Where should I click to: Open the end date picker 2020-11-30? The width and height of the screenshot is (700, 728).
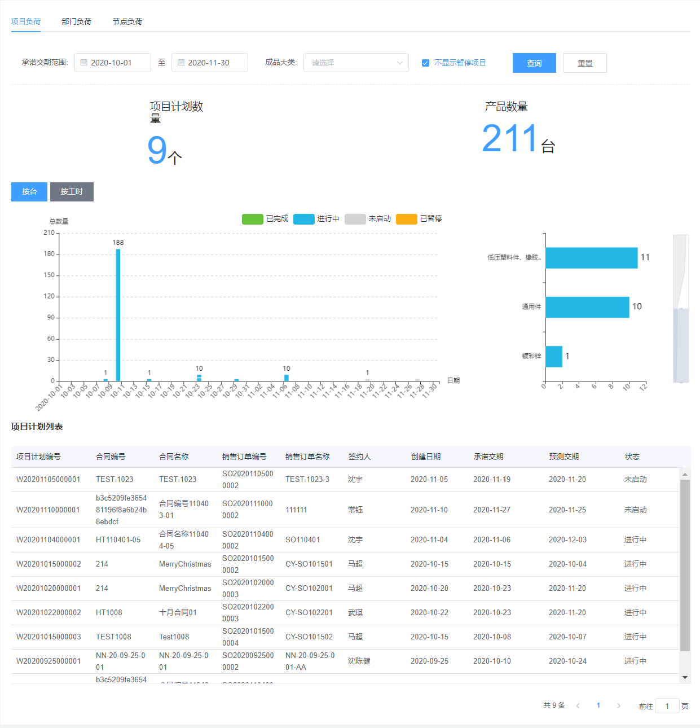[210, 63]
